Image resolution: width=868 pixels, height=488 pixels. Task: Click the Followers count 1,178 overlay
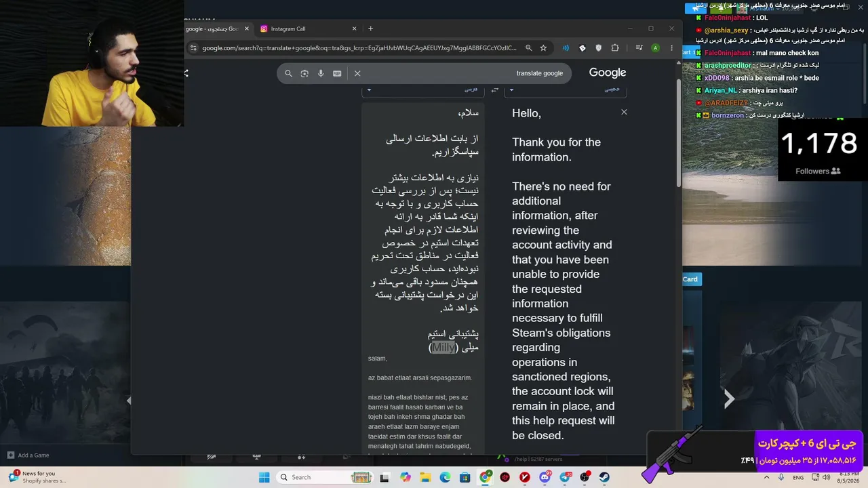tap(818, 144)
